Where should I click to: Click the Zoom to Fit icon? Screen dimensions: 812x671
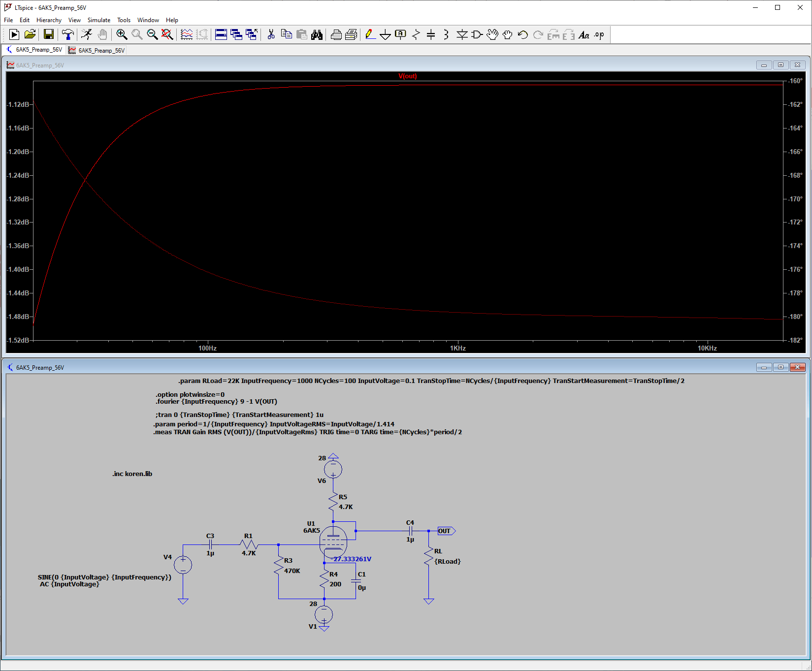point(167,34)
